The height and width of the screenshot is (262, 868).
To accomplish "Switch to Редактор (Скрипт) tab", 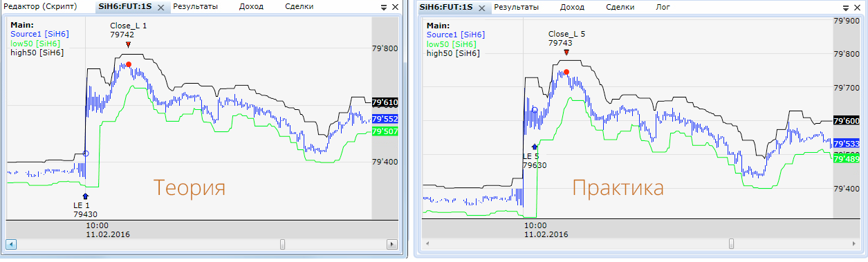I will 41,6.
